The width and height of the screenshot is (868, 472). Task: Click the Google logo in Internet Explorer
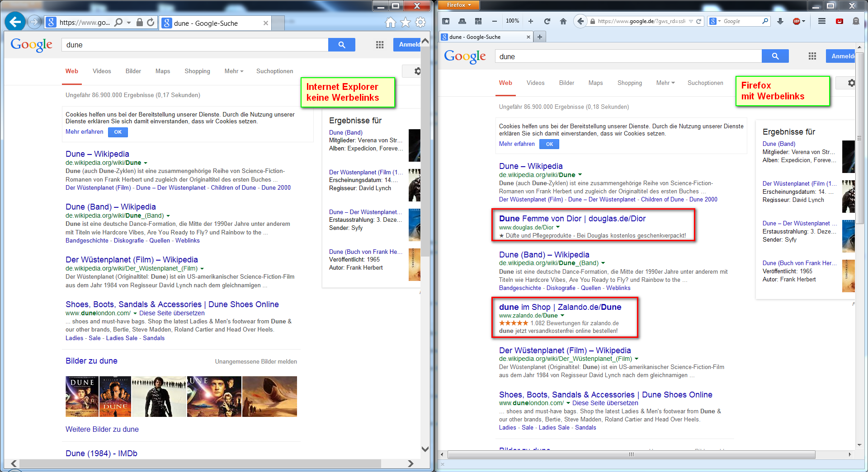point(32,45)
